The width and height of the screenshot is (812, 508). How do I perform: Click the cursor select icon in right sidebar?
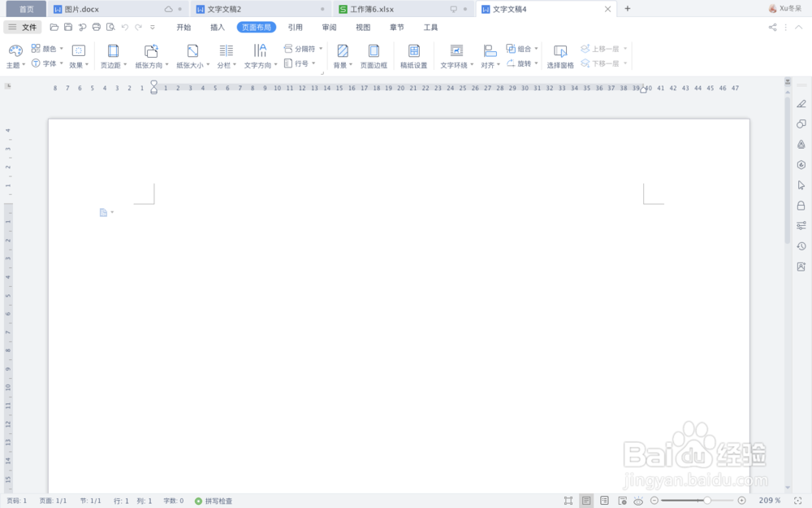click(801, 185)
